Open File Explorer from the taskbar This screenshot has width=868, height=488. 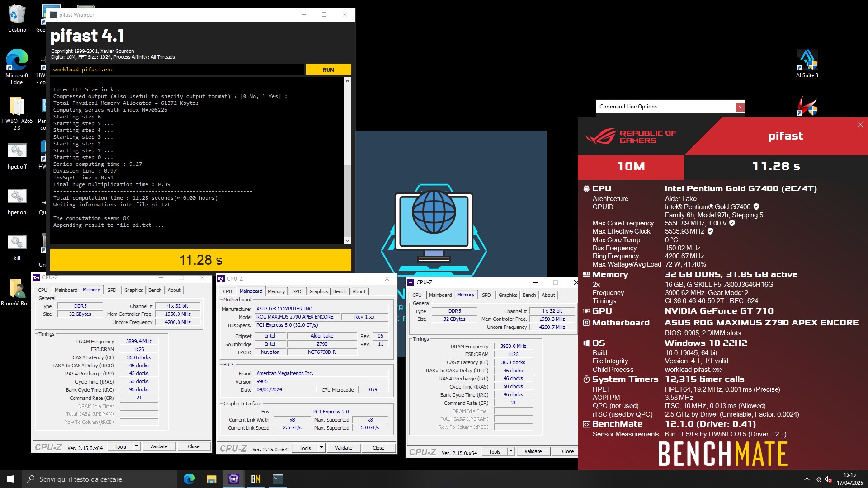pos(211,479)
